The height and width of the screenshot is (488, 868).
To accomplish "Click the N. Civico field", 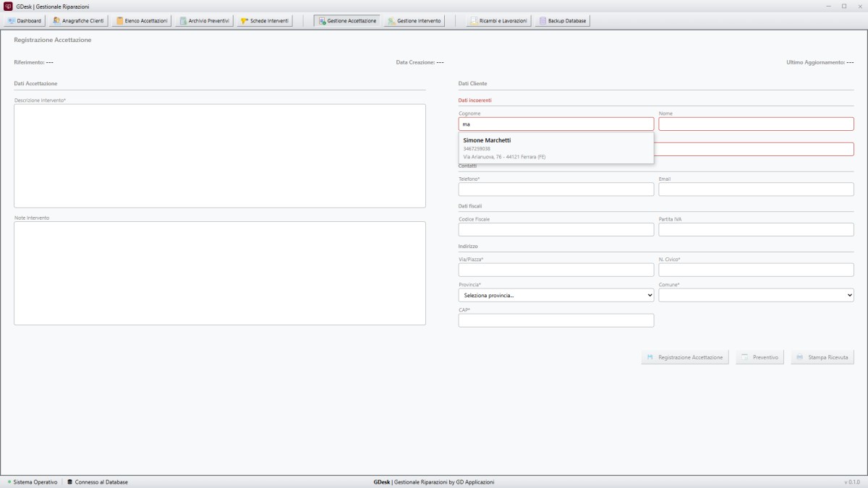I will [756, 270].
